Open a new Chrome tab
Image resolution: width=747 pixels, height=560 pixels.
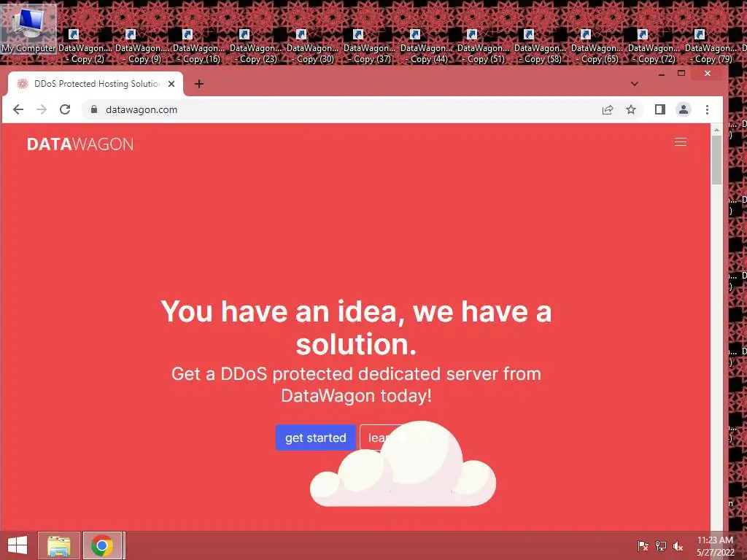point(199,84)
